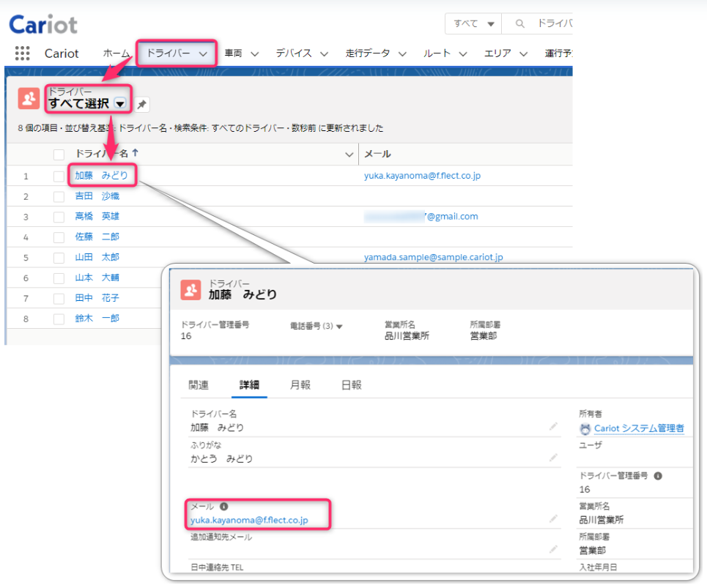Image resolution: width=707 pixels, height=588 pixels.
Task: Open driver record 田中 花子
Action: [97, 298]
